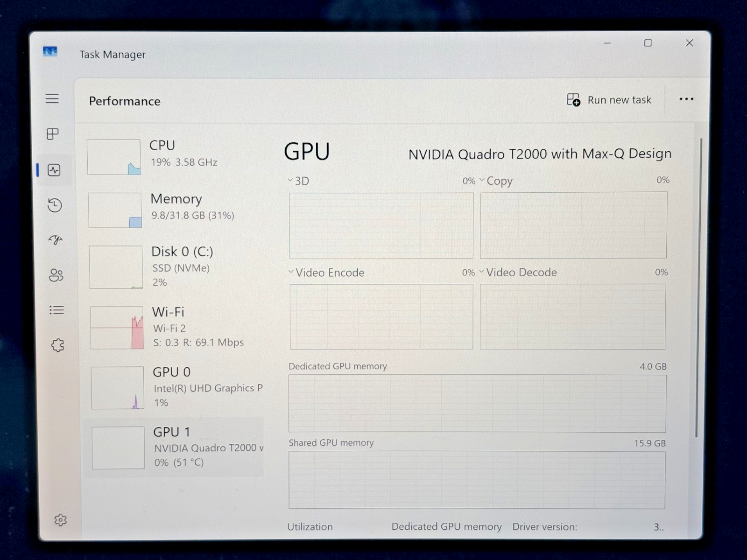Open the Services page icon
The height and width of the screenshot is (560, 747).
coord(57,345)
